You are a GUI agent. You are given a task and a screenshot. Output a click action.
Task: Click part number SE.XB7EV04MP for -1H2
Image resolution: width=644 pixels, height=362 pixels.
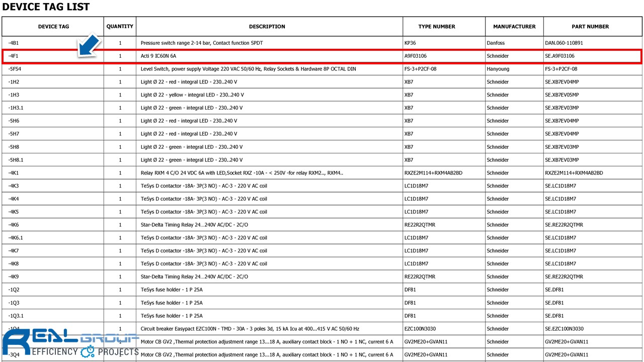[x=562, y=82]
